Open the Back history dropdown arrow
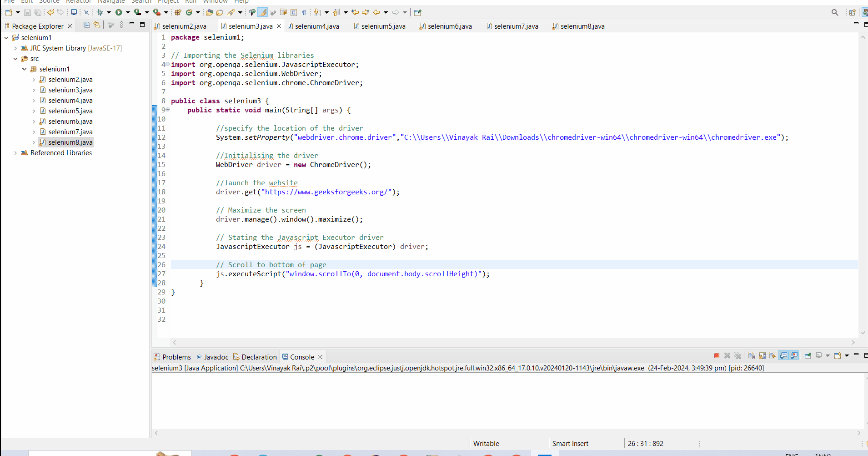868x456 pixels. (x=386, y=12)
